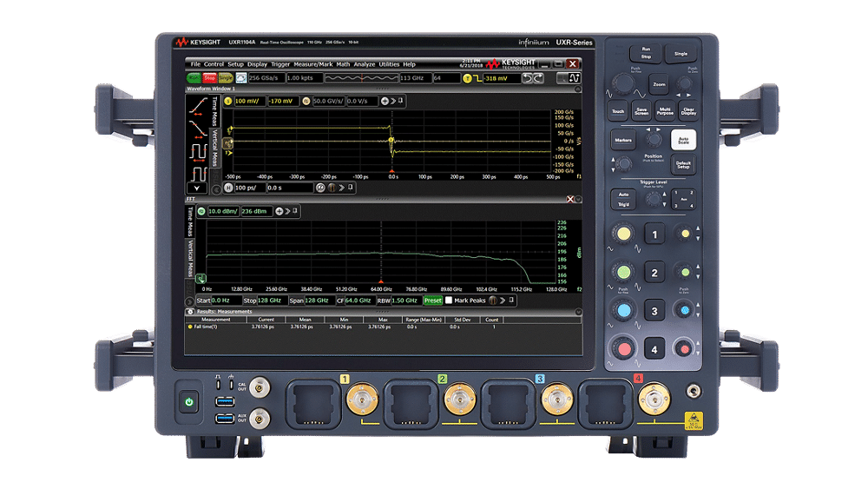Click the waveform icon at toolbar right end
Viewport: 868px width, 489px height.
click(x=575, y=78)
